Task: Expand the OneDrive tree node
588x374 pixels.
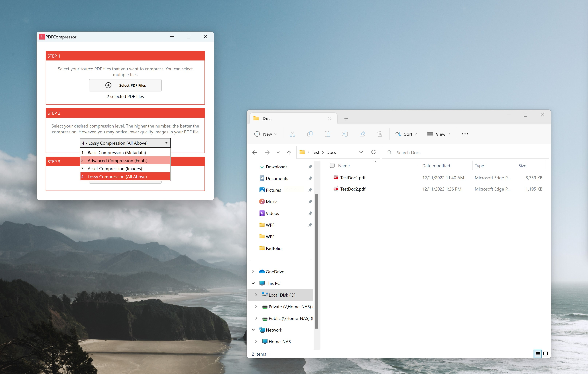Action: pyautogui.click(x=253, y=272)
